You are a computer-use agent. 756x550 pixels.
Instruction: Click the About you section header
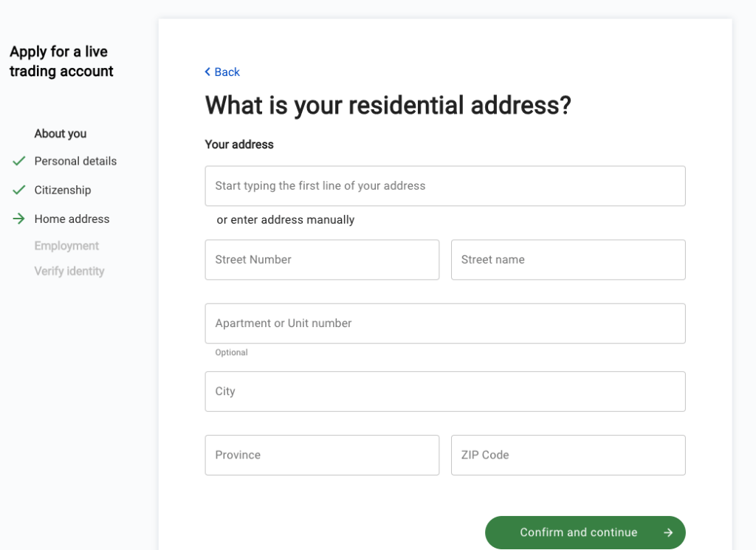[60, 134]
